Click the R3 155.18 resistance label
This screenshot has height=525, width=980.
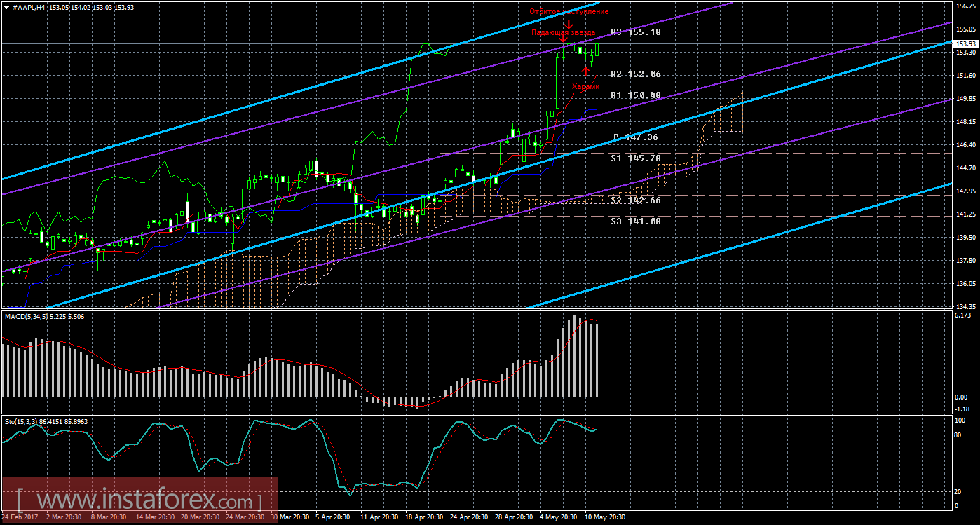[x=636, y=32]
